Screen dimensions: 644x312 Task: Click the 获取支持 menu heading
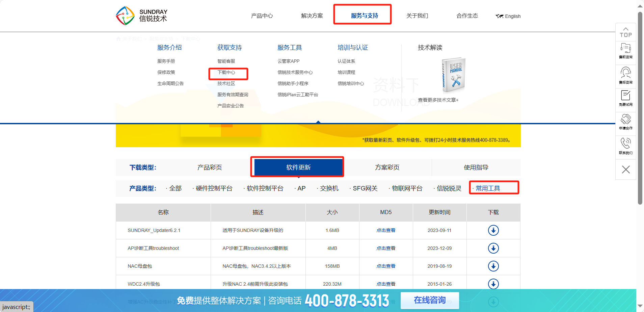[230, 48]
